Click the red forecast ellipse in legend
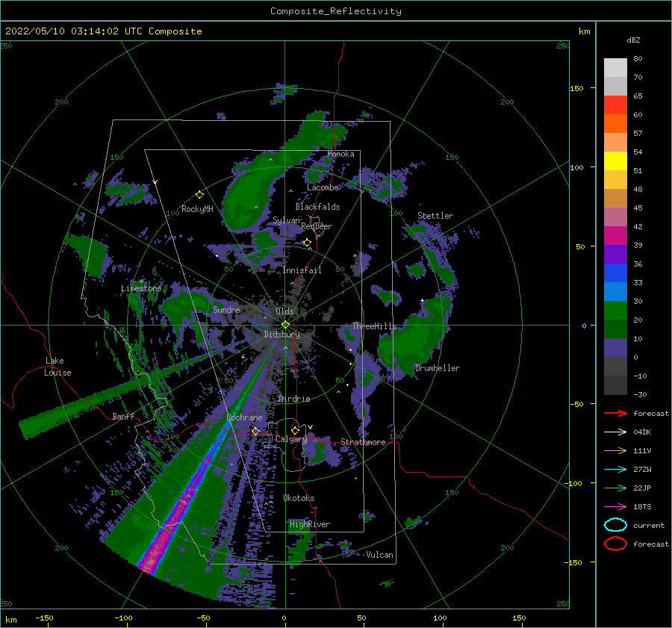This screenshot has height=628, width=672. [615, 544]
